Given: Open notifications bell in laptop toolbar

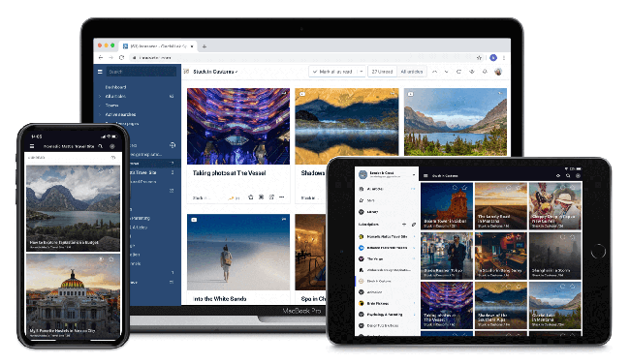Looking at the screenshot, I should point(485,72).
